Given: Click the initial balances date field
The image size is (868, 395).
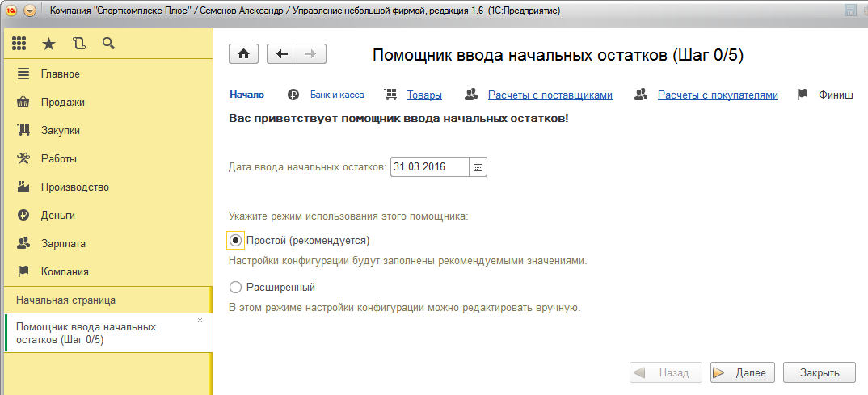Looking at the screenshot, I should click(430, 166).
